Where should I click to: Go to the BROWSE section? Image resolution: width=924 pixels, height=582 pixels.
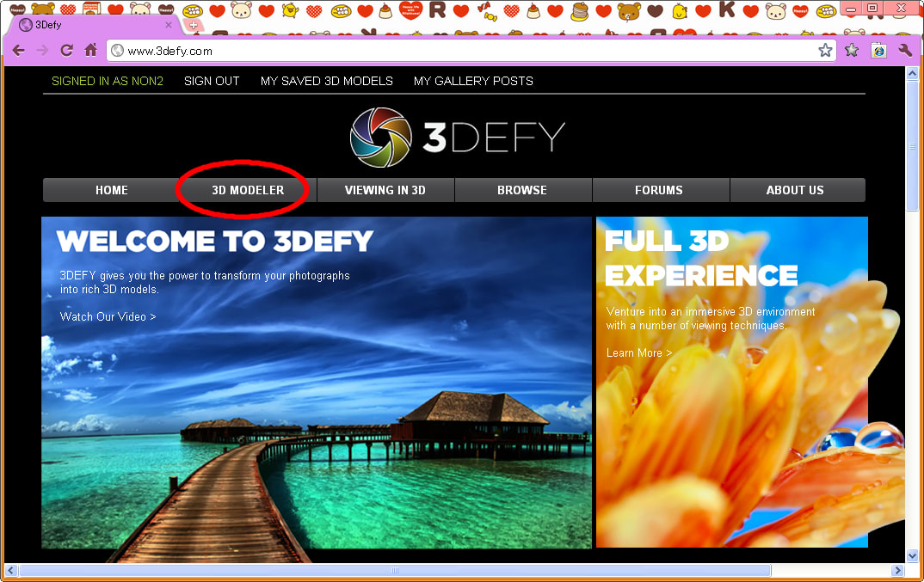522,190
